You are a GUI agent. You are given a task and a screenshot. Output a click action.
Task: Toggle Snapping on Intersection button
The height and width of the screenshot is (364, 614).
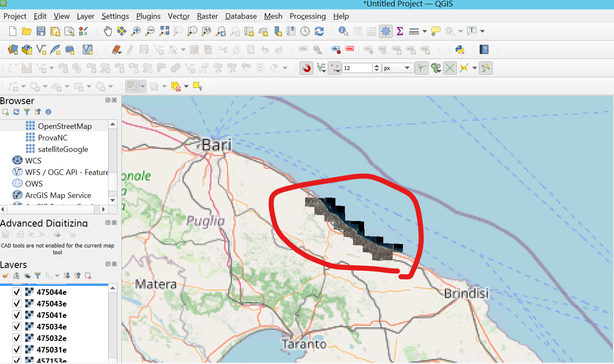[x=450, y=68]
